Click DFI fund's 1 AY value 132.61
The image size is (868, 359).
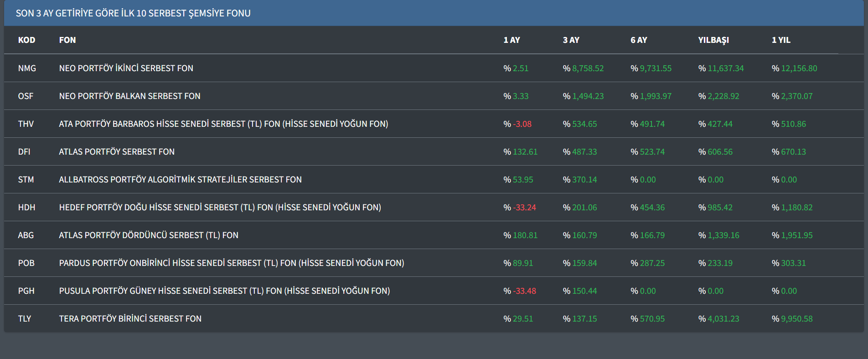[525, 152]
